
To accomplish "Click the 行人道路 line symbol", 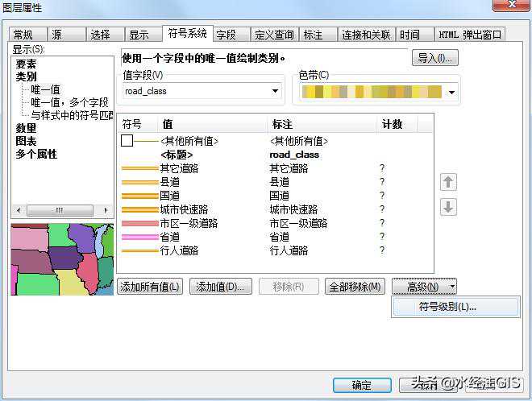I will [139, 250].
